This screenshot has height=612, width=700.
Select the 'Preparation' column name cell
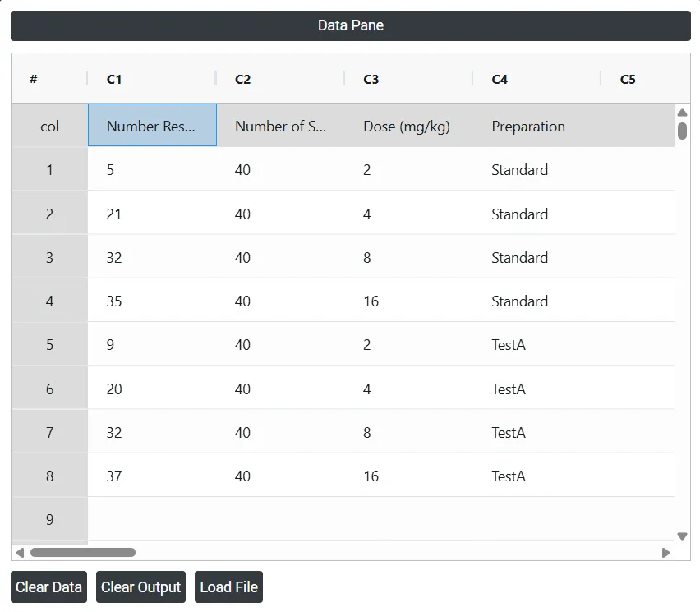(537, 126)
